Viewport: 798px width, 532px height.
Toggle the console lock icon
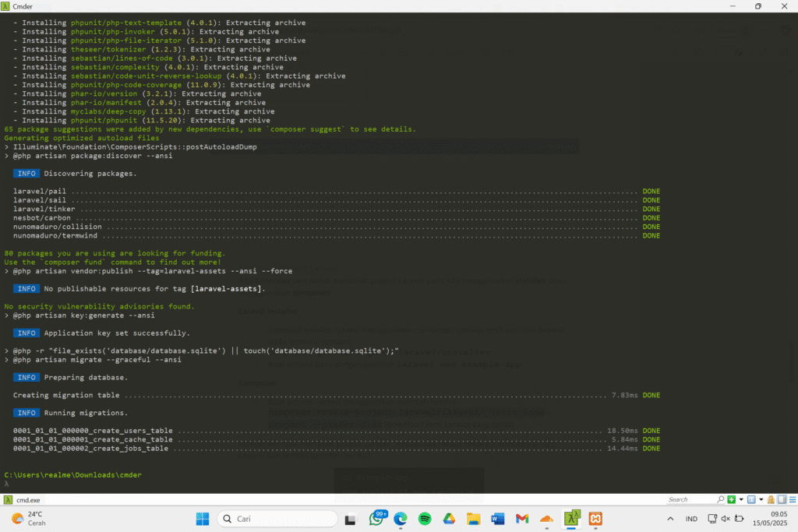(x=770, y=499)
